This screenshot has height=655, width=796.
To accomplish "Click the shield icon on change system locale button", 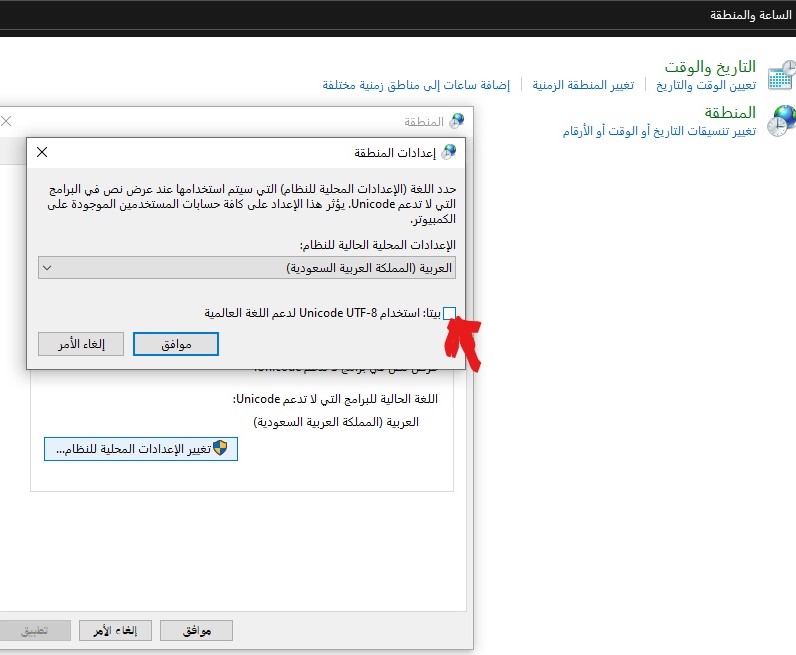I will [x=220, y=448].
